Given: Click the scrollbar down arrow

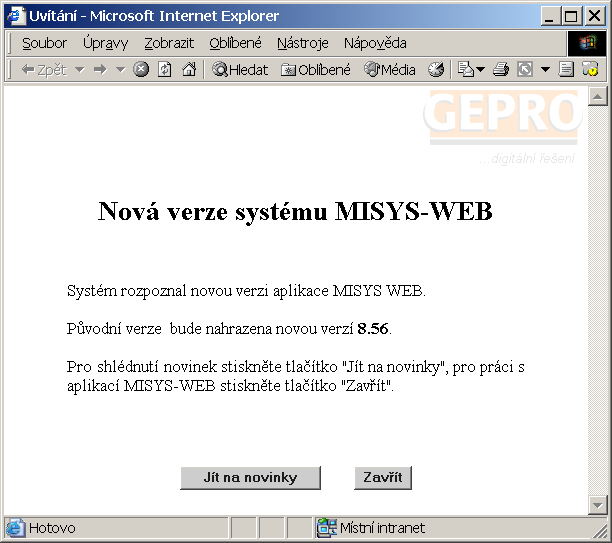Looking at the screenshot, I should tap(598, 505).
